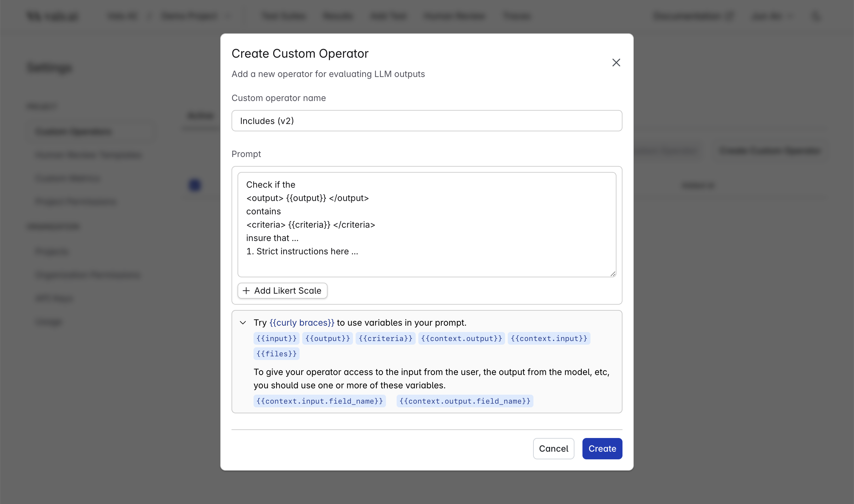Screen dimensions: 854x504
Task: Insert the {{criteria}} variable chip
Action: point(385,338)
